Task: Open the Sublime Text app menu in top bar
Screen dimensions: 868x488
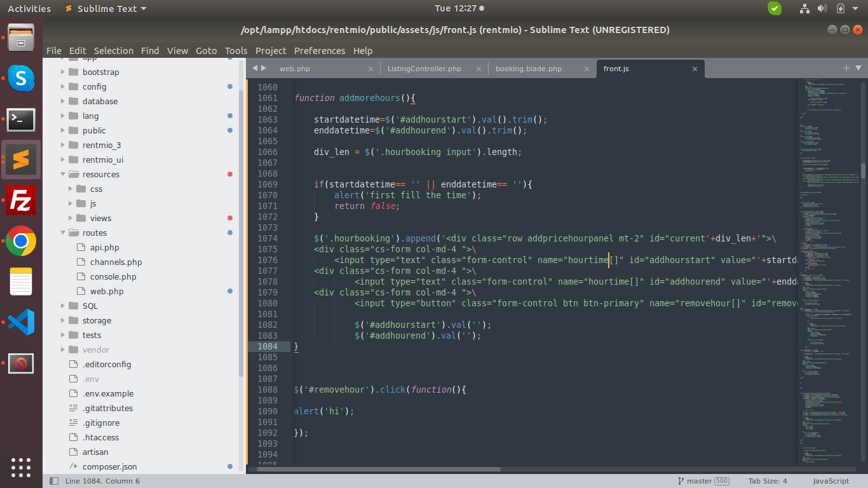Action: point(105,9)
